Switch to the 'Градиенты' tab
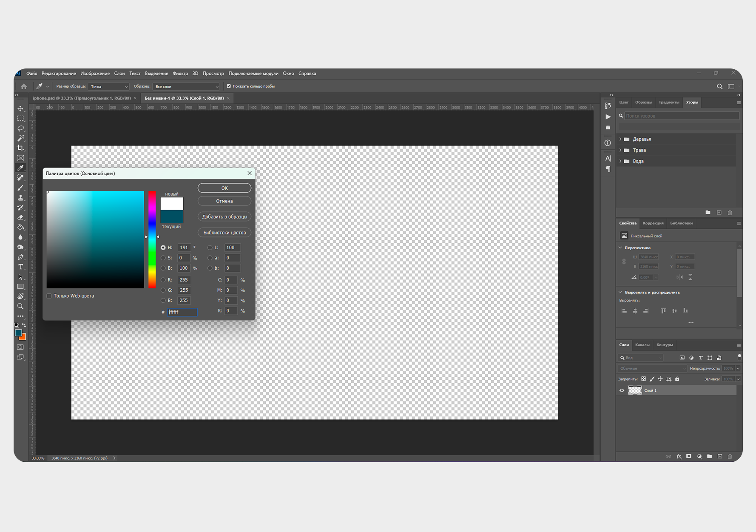Screen dimensions: 756x532 click(669, 102)
